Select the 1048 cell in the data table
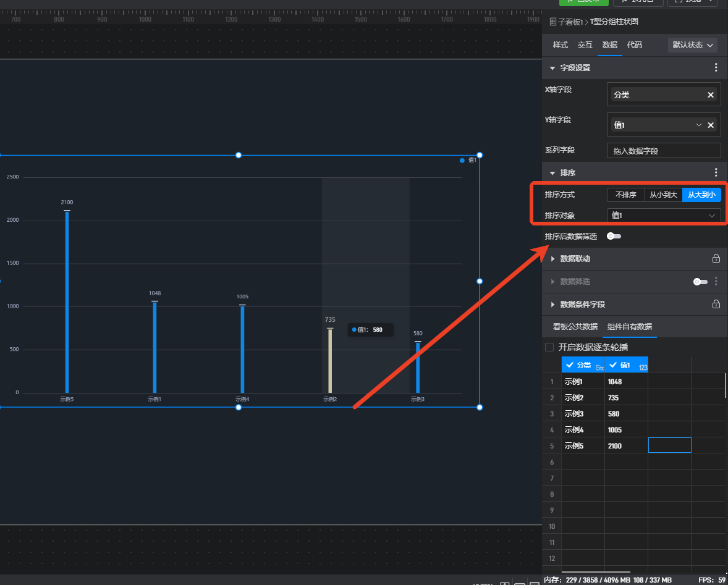 point(626,381)
